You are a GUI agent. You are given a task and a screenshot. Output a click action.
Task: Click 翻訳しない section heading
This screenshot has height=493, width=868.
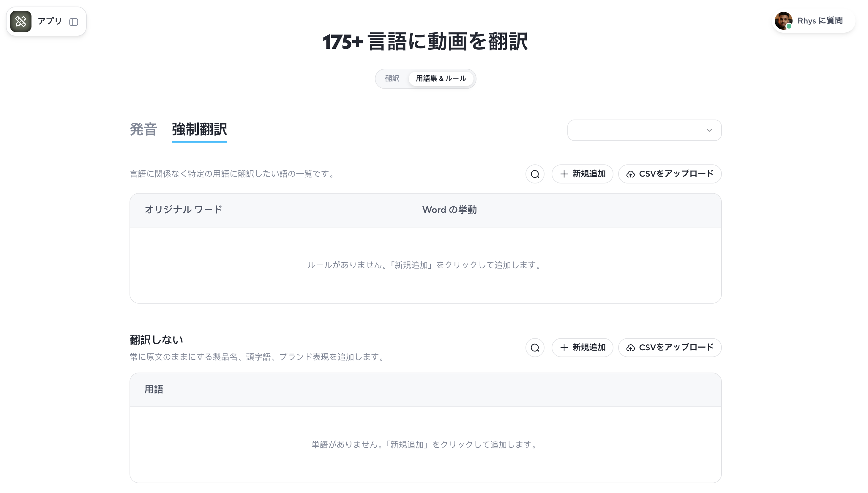point(156,340)
